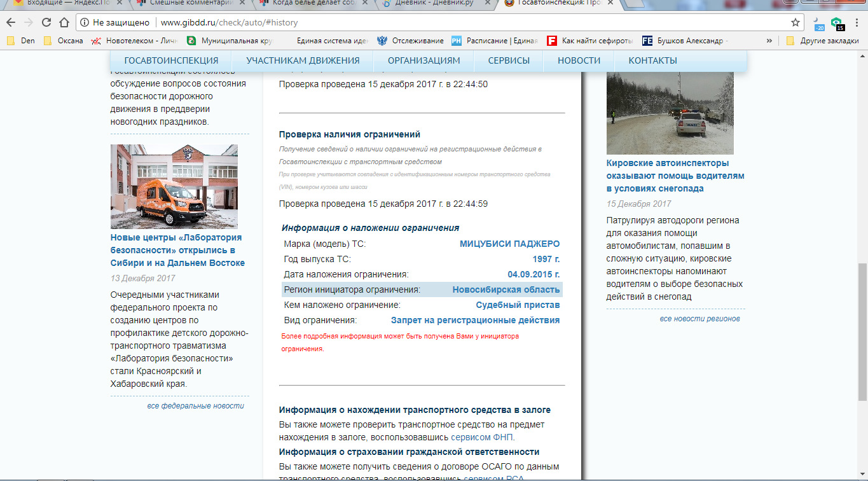868x481 pixels.
Task: Open the Муниципальная bookmark
Action: click(x=230, y=41)
